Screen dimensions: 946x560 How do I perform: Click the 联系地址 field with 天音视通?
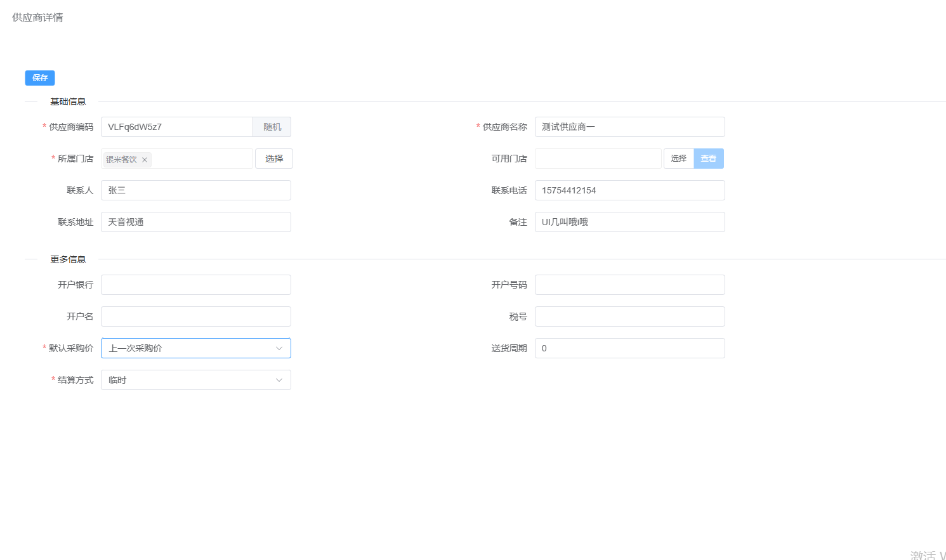click(x=196, y=222)
